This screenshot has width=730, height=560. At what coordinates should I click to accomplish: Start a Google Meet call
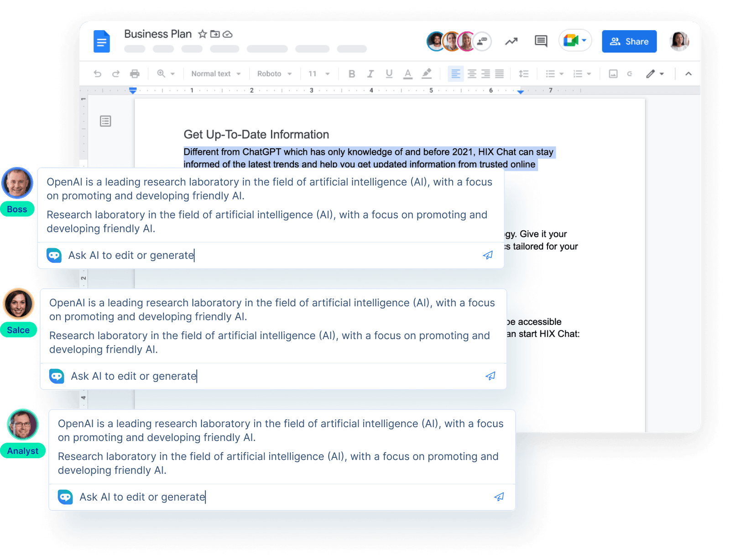pyautogui.click(x=570, y=41)
